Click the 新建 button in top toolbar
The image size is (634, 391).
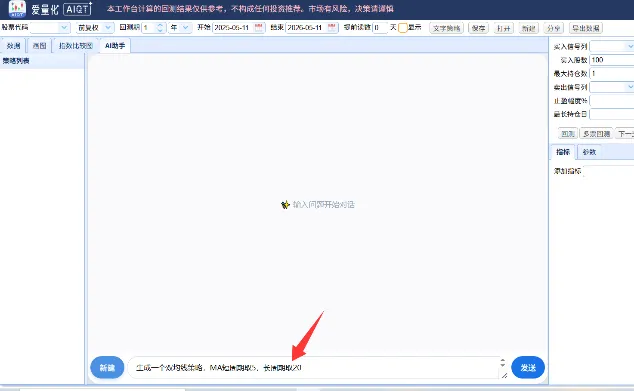point(528,28)
